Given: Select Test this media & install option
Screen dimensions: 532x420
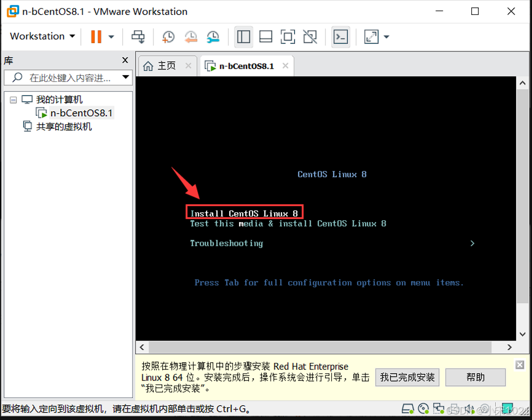Looking at the screenshot, I should point(288,223).
